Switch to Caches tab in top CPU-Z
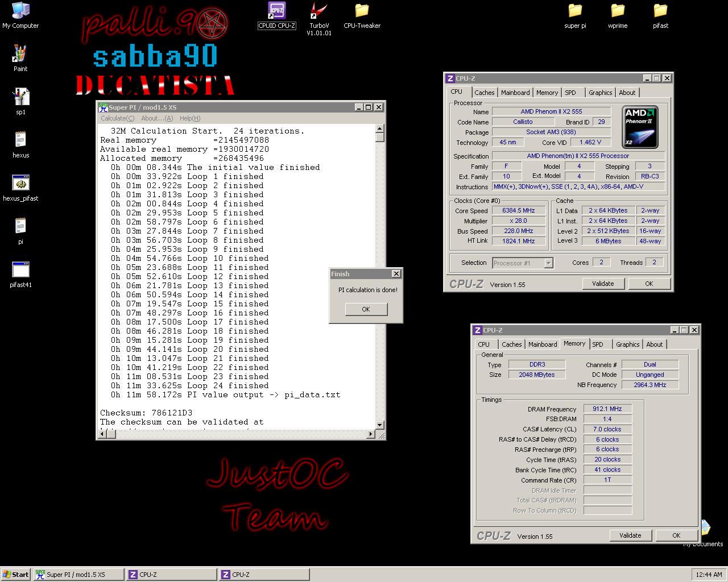This screenshot has width=728, height=582. (485, 93)
